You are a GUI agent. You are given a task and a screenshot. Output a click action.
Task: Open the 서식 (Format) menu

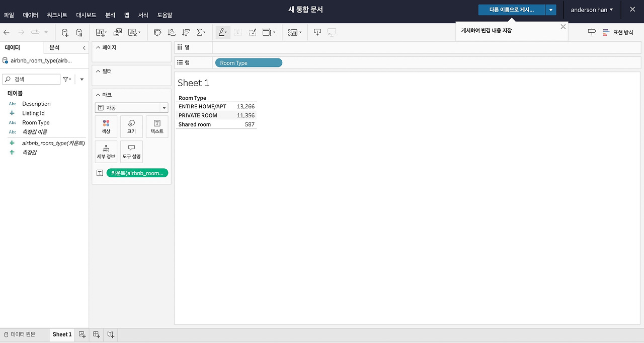[x=143, y=15]
